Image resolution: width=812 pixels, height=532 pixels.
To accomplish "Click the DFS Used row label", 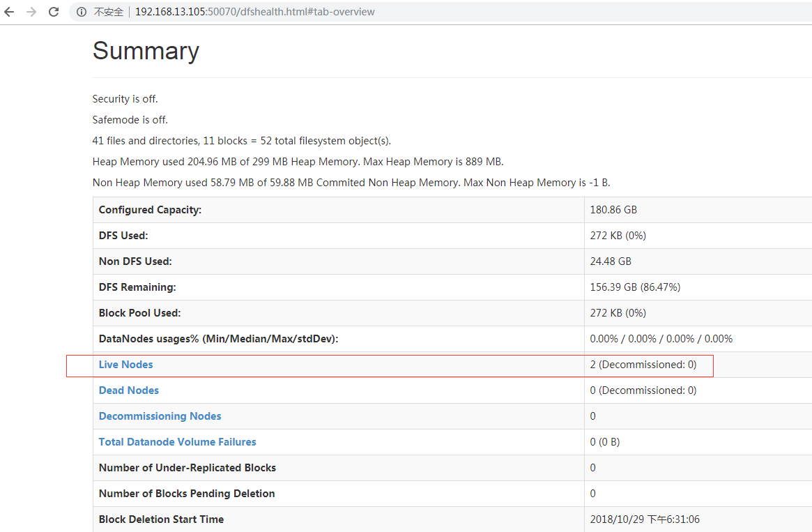I will click(x=123, y=236).
